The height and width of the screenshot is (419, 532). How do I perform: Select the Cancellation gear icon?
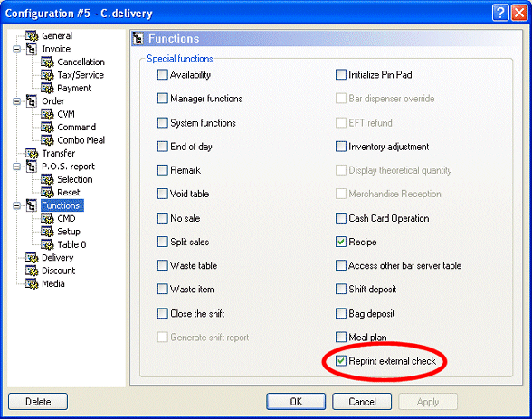[x=47, y=62]
